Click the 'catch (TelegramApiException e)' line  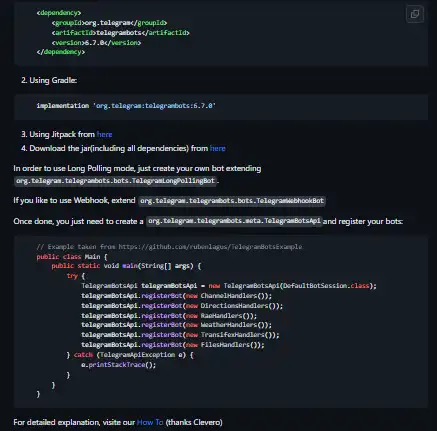(x=130, y=355)
